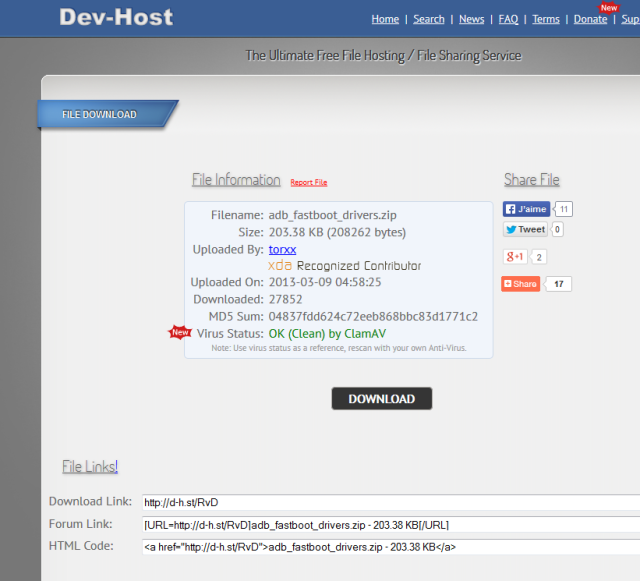The height and width of the screenshot is (581, 640).
Task: Click the red New badge above Donate
Action: 609,8
